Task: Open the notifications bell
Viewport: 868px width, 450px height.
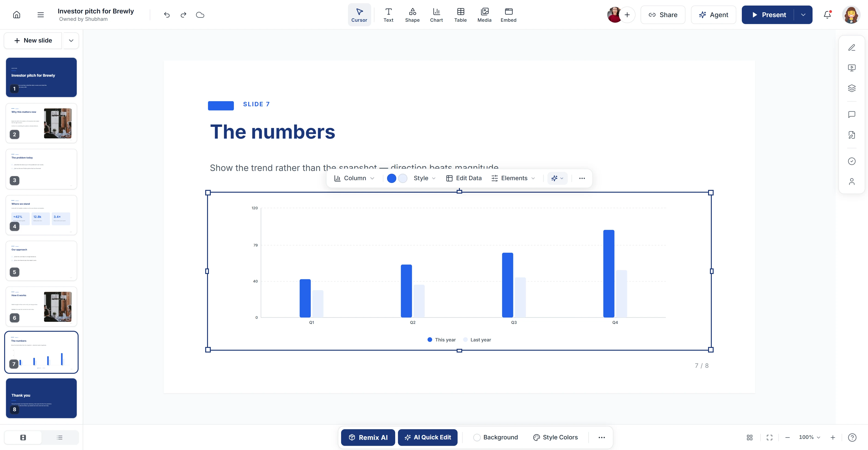Action: (x=827, y=15)
